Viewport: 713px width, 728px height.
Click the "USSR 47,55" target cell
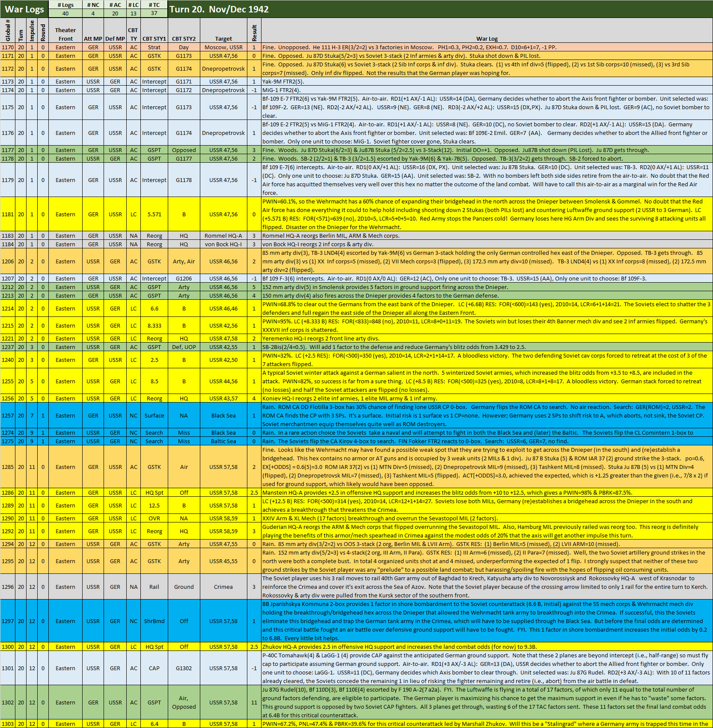(223, 544)
